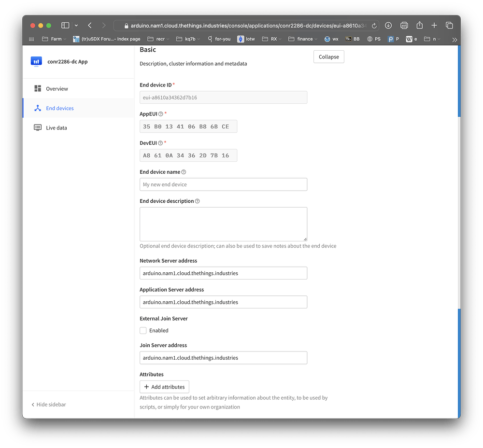
Task: Expand the recr bookmarks folder
Action: [158, 39]
